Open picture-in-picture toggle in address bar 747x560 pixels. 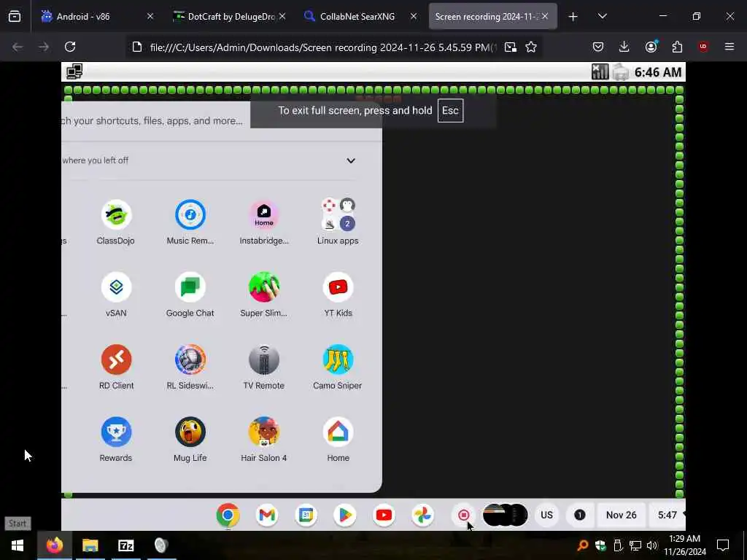510,47
